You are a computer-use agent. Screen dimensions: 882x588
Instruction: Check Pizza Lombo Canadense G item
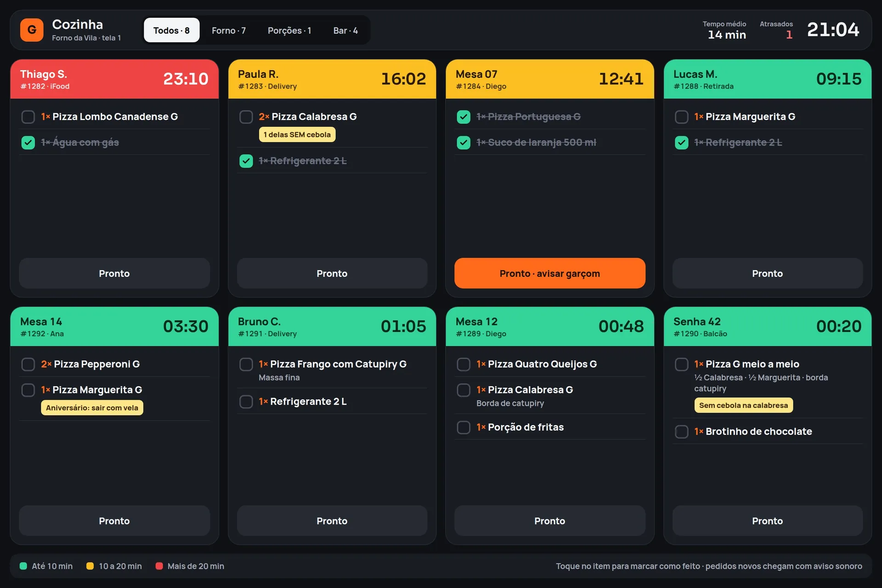point(28,117)
